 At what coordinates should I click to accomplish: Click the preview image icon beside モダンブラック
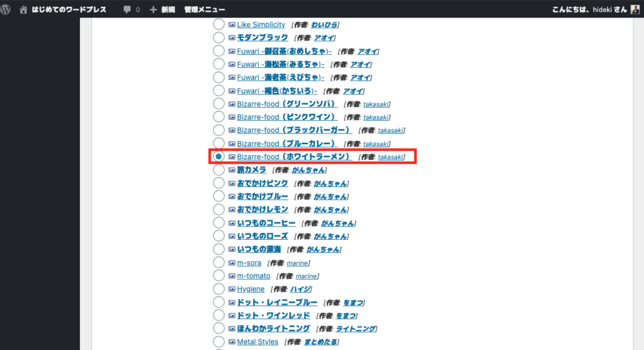pyautogui.click(x=231, y=38)
